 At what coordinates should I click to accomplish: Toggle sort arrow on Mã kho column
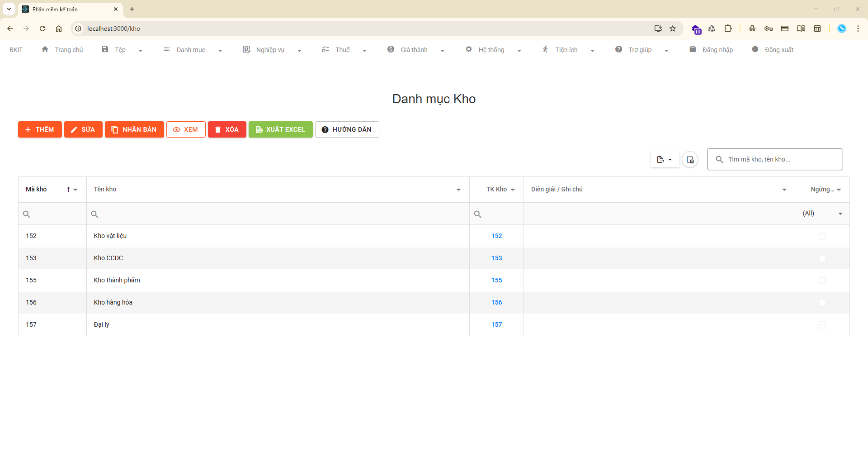(68, 190)
